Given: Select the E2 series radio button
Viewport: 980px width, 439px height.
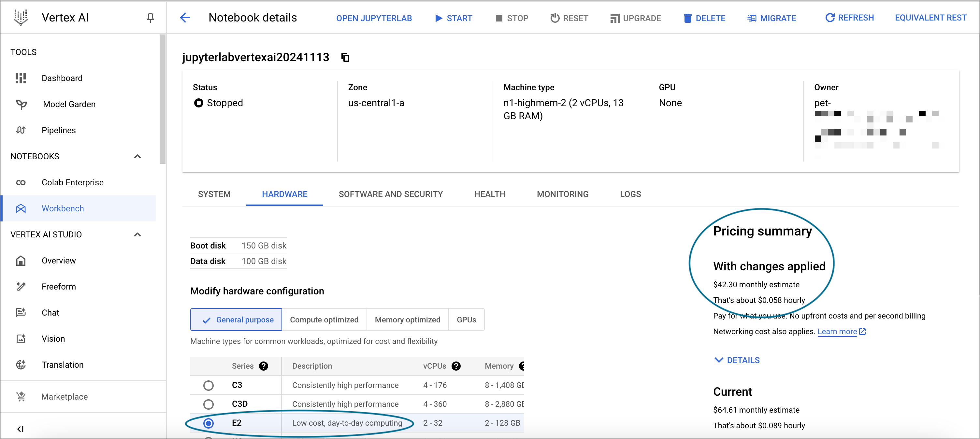Looking at the screenshot, I should click(x=209, y=423).
